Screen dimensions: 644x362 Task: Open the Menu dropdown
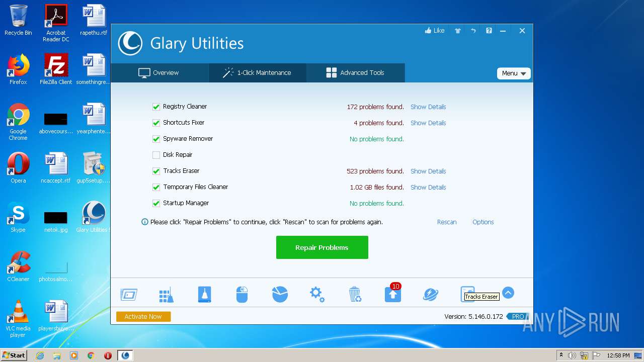(x=514, y=73)
